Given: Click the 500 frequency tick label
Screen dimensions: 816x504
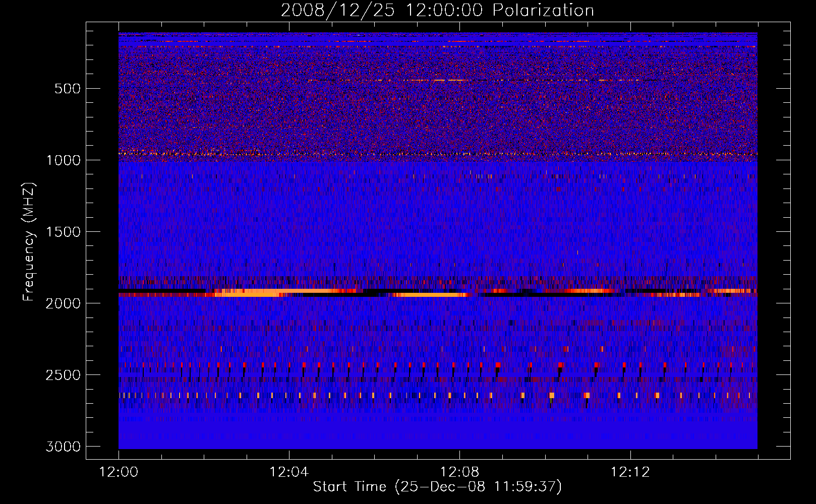Looking at the screenshot, I should coord(68,89).
